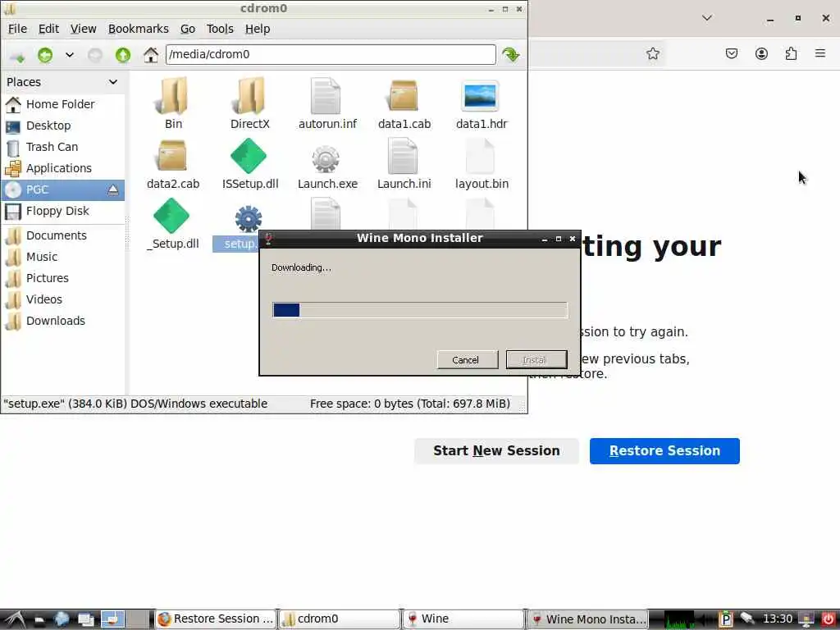Click the green back arrow in file manager
Screen dimensions: 840x630
tap(45, 55)
